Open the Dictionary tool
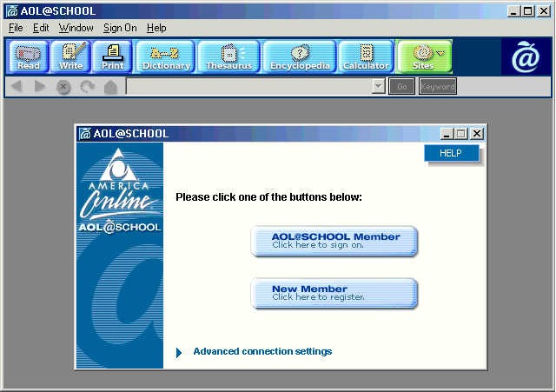This screenshot has width=556, height=392. (x=166, y=56)
